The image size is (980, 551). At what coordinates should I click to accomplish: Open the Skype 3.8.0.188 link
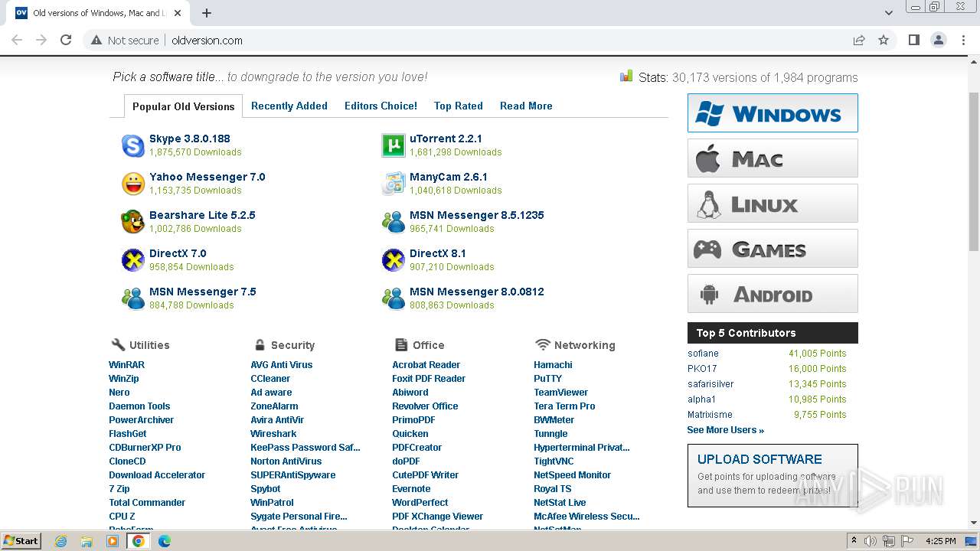[189, 139]
